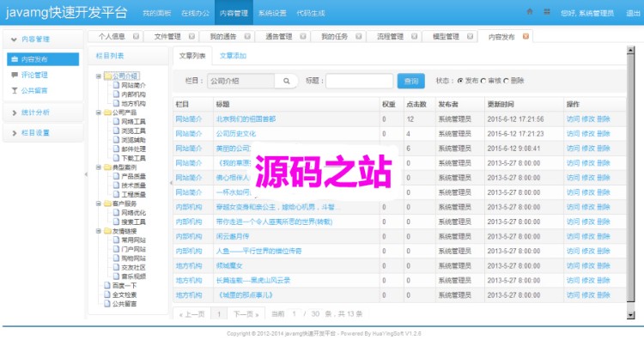Close the 文件管理 tab

tap(191, 36)
